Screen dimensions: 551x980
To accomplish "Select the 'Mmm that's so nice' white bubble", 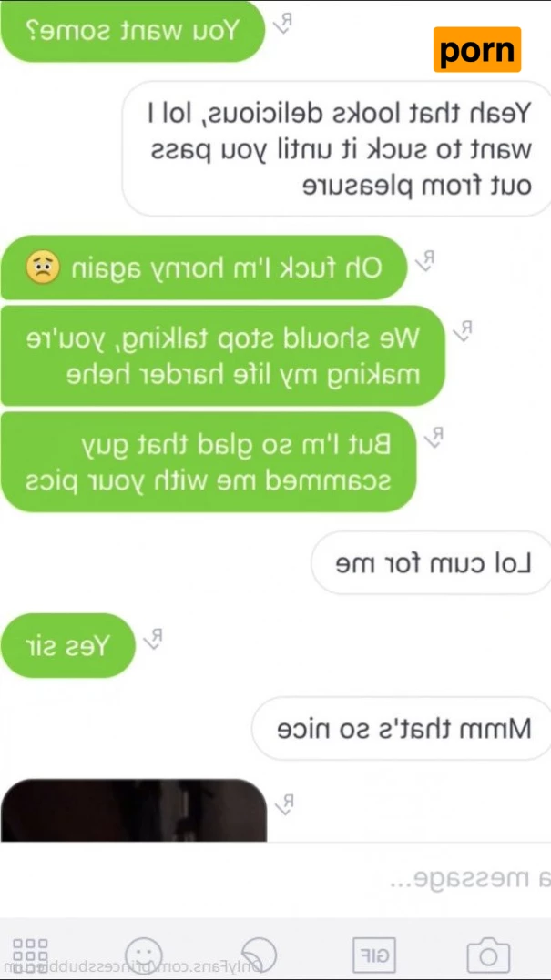I will (402, 729).
